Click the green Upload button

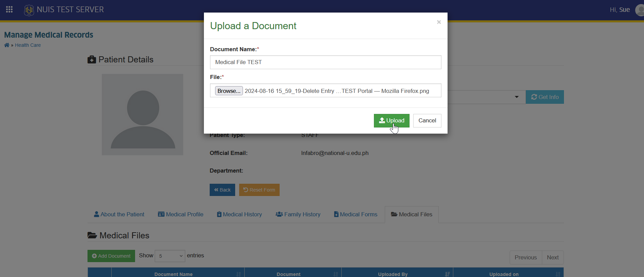392,121
